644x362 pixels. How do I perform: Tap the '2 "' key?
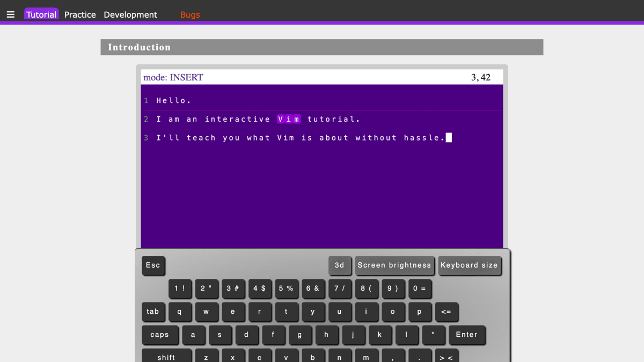207,289
